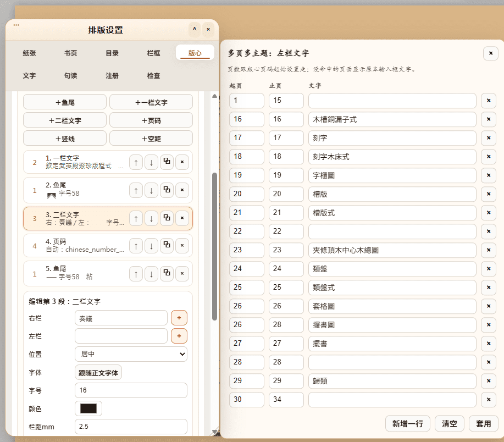Move segment 5 鱼尾 down
Screen dimensions: 504x442
151,274
